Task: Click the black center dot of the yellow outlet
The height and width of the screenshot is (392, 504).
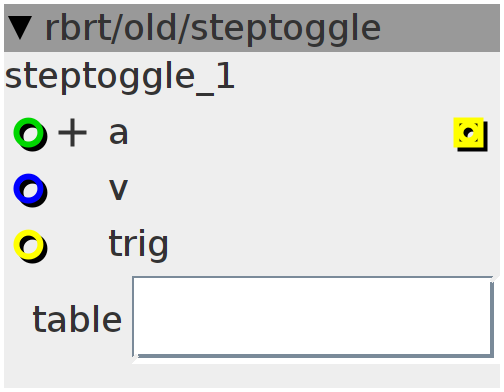Action: tap(469, 132)
